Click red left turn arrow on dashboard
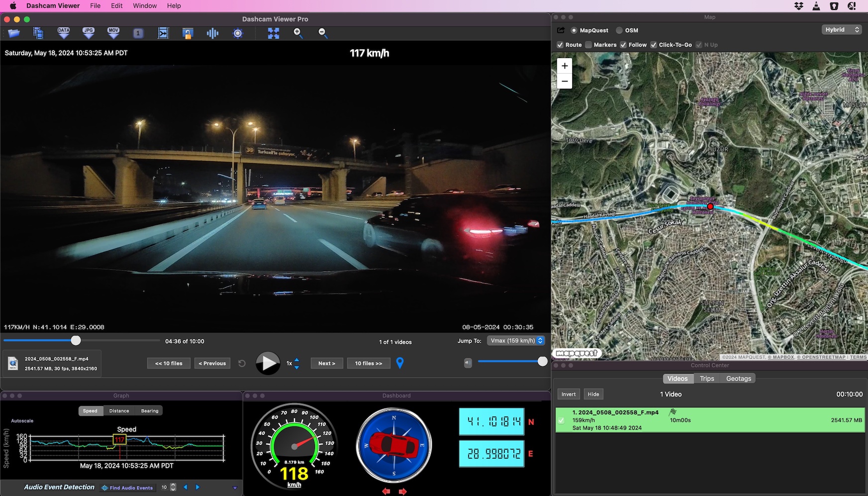Viewport: 868px width, 496px height. [386, 492]
